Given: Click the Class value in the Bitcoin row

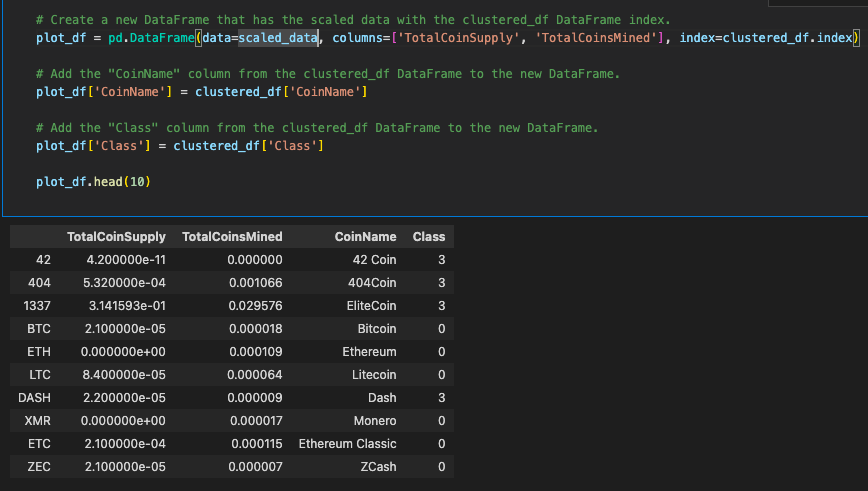Looking at the screenshot, I should pos(442,329).
